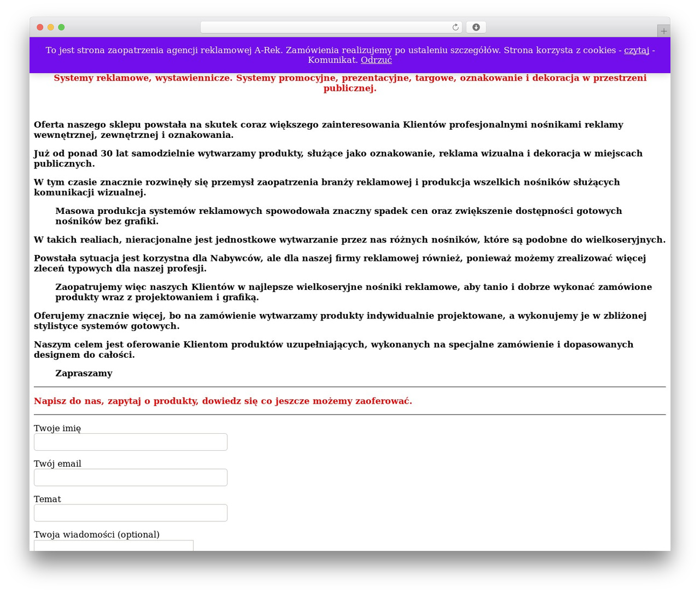Image resolution: width=700 pixels, height=593 pixels.
Task: Open the 'czytaj' cookies link
Action: [x=637, y=50]
